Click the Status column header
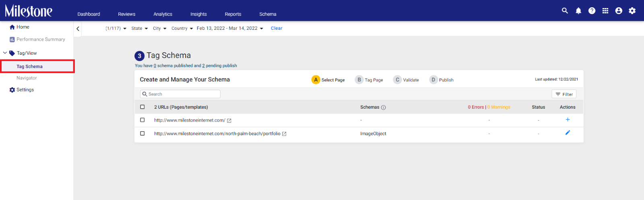The height and width of the screenshot is (200, 644). (539, 107)
